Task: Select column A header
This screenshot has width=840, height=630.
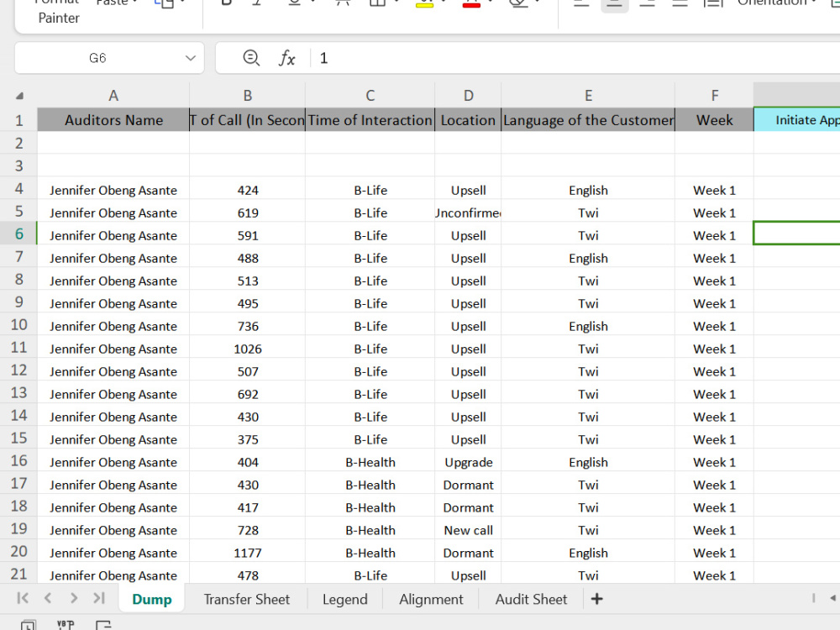Action: pos(113,96)
